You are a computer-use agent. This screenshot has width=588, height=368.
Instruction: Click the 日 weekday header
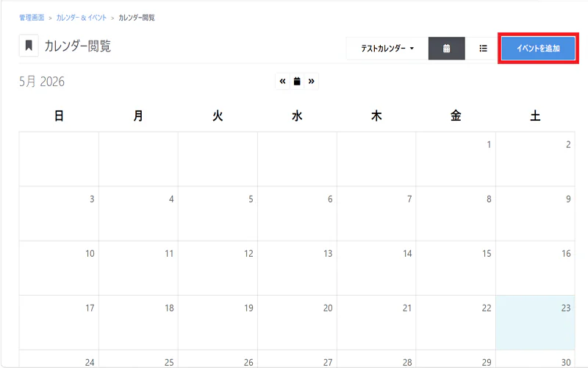coord(59,116)
